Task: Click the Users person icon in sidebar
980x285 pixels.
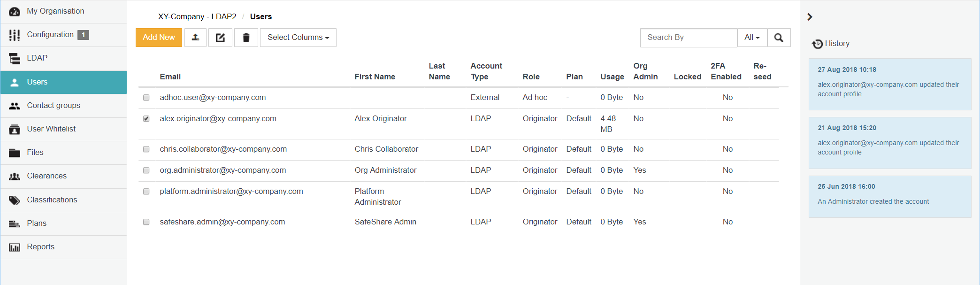Action: tap(15, 82)
